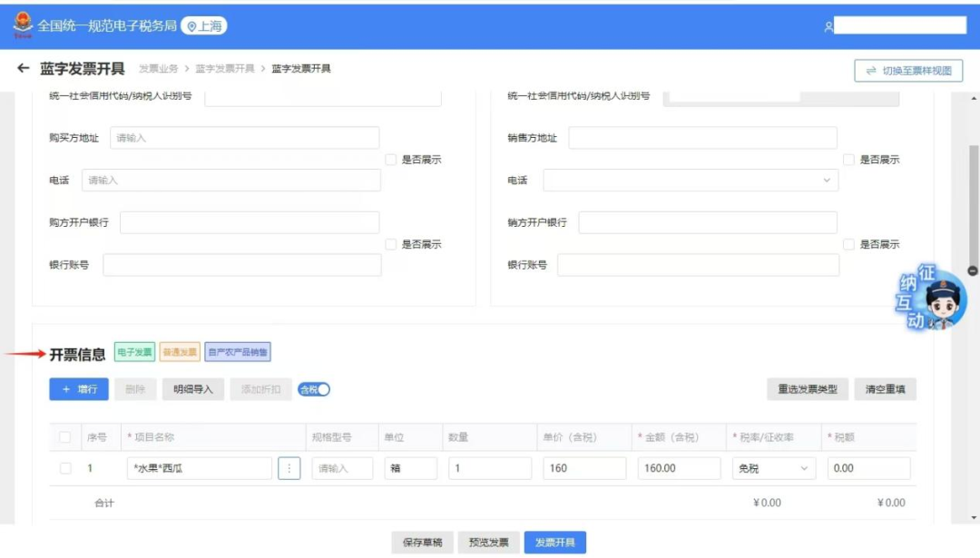The image size is (980, 558).
Task: Click 发票业务 in the breadcrumb
Action: tap(158, 68)
